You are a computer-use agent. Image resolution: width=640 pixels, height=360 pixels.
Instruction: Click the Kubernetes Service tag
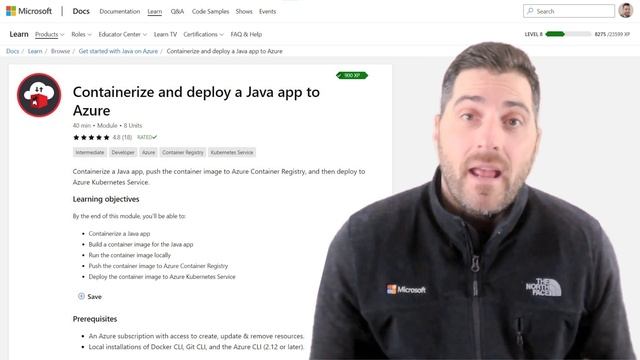[x=232, y=152]
